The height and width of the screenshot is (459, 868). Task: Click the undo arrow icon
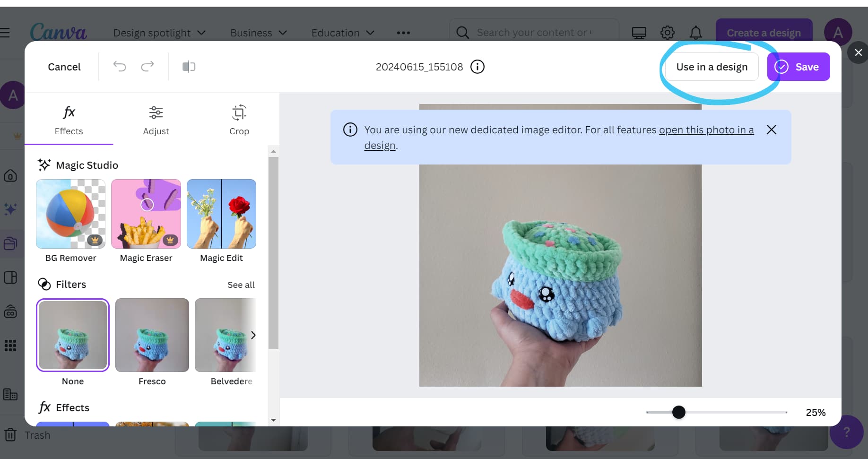[120, 67]
